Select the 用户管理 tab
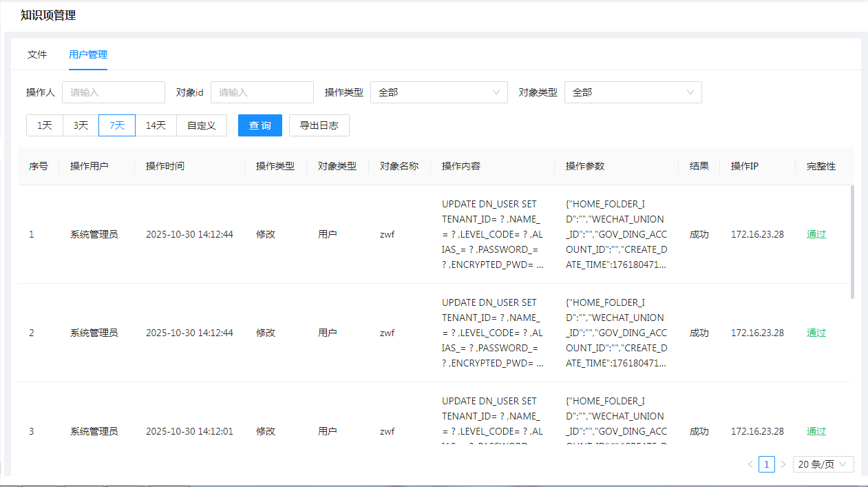Viewport: 868px width, 487px height. tap(88, 54)
